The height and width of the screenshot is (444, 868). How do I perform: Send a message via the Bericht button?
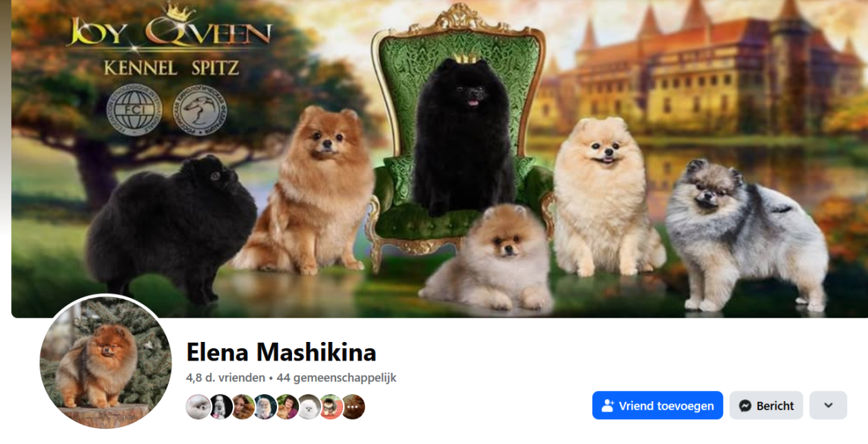(x=766, y=405)
